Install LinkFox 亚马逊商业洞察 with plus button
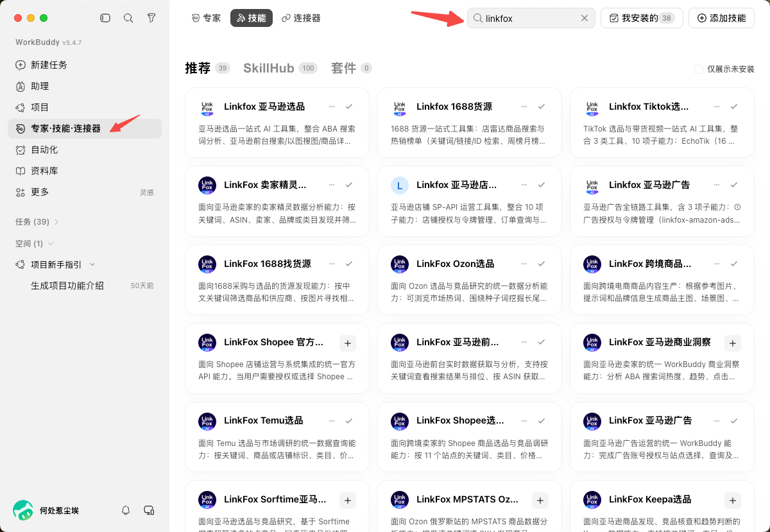770x532 pixels. [732, 343]
